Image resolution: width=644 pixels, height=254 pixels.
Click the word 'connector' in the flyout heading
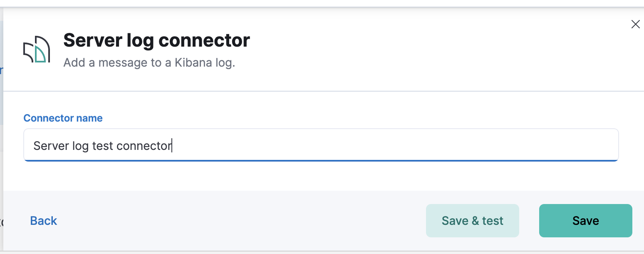(x=204, y=41)
